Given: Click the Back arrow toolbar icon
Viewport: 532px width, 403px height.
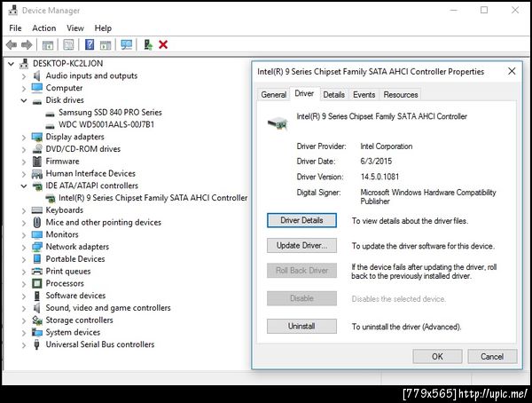Looking at the screenshot, I should click(12, 44).
